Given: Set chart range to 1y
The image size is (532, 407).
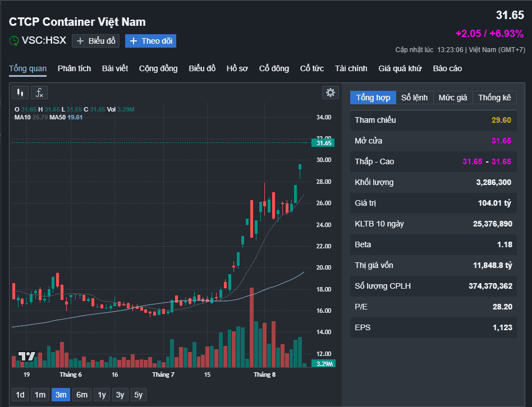Looking at the screenshot, I should [102, 395].
